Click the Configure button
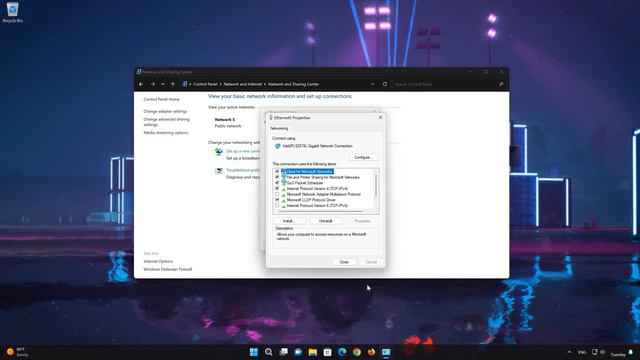640x360 pixels. pos(364,157)
